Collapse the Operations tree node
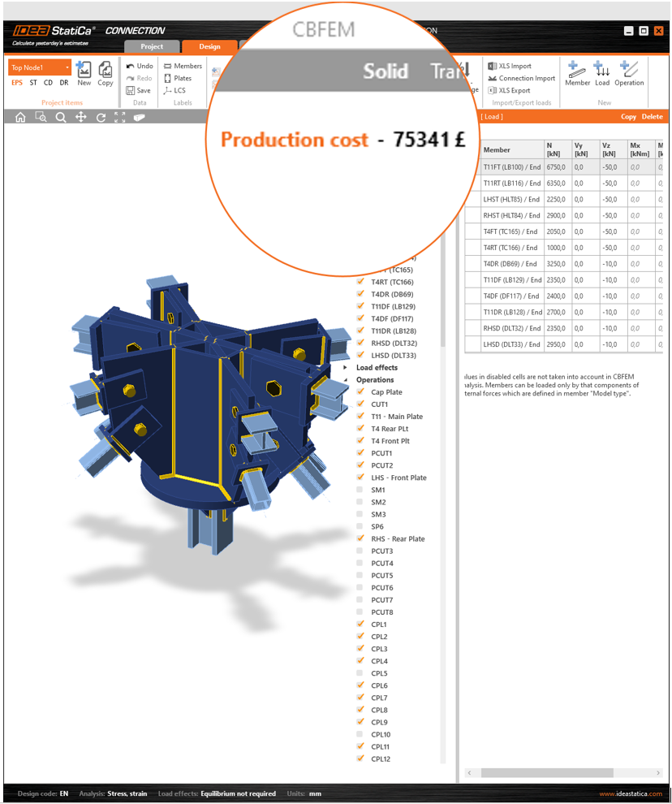672x804 pixels. click(346, 380)
